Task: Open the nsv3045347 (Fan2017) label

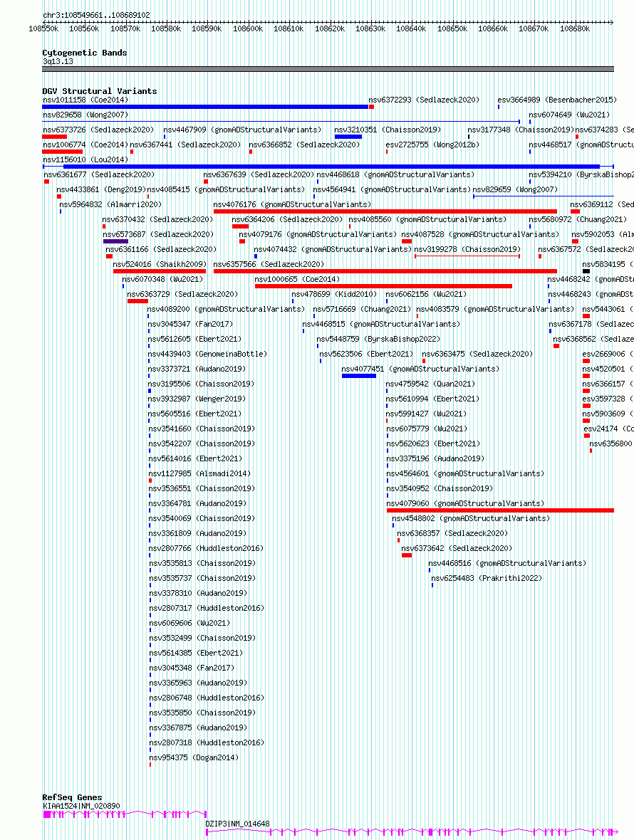Action: pos(190,325)
